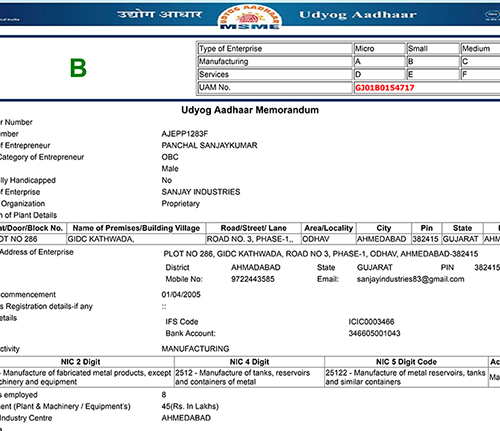Click bank account number 346605001043
This screenshot has height=431, width=500.
coord(374,333)
